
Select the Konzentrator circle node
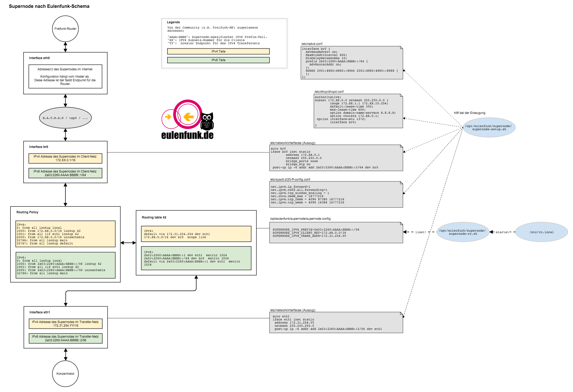point(65,374)
